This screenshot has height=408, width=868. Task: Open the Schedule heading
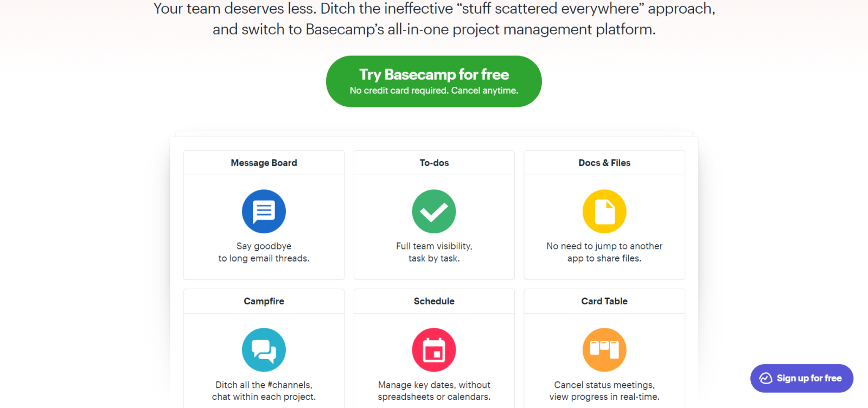coord(434,301)
